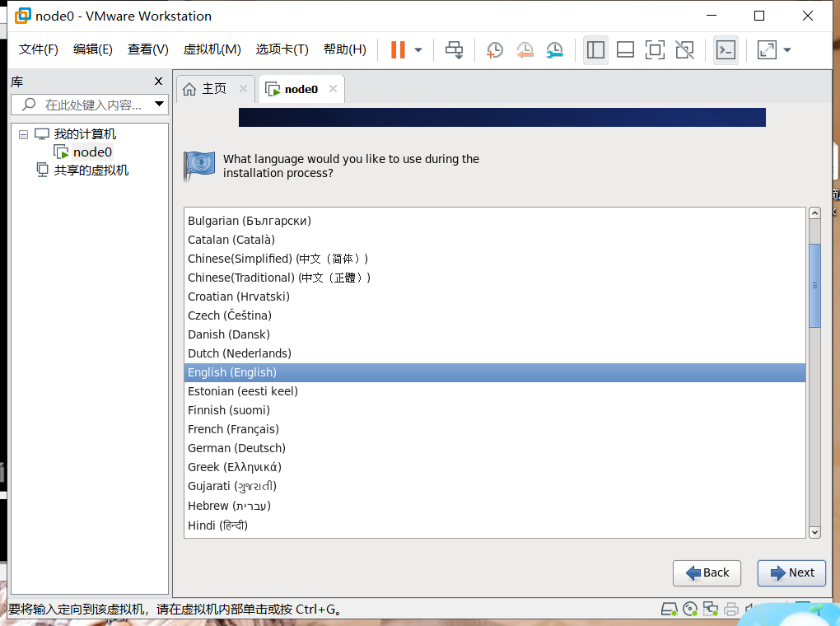Open the snapshot manager
The height and width of the screenshot is (626, 840).
coord(554,50)
